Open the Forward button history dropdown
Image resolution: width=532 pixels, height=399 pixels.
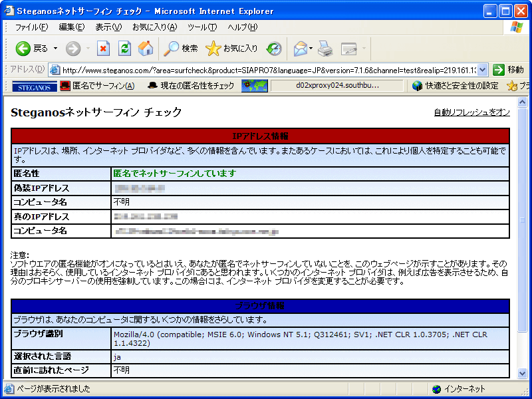(88, 49)
